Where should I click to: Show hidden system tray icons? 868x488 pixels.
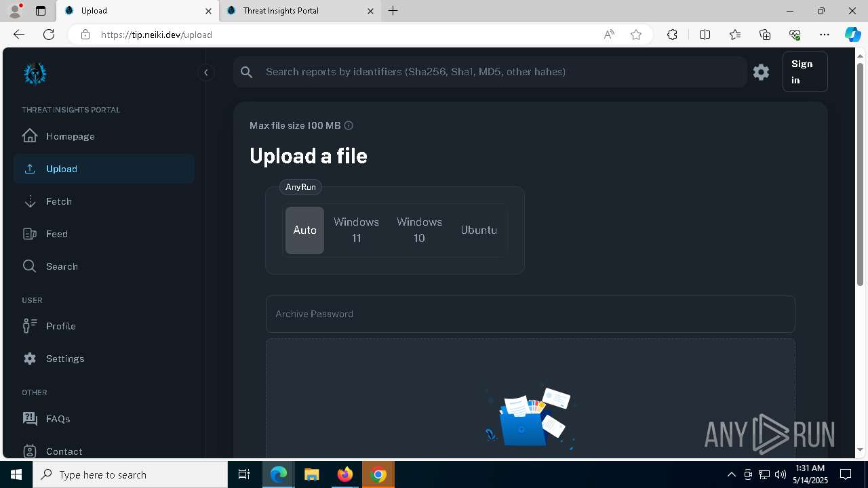pyautogui.click(x=732, y=474)
